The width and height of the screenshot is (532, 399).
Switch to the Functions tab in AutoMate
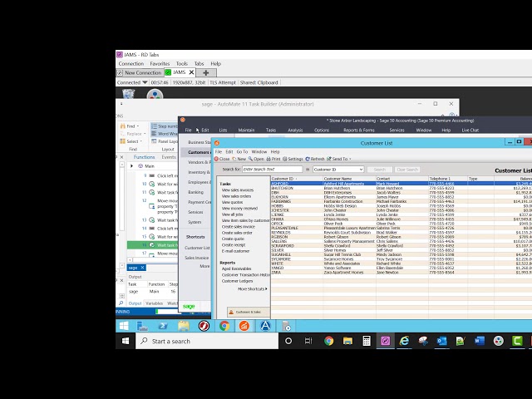(x=144, y=157)
